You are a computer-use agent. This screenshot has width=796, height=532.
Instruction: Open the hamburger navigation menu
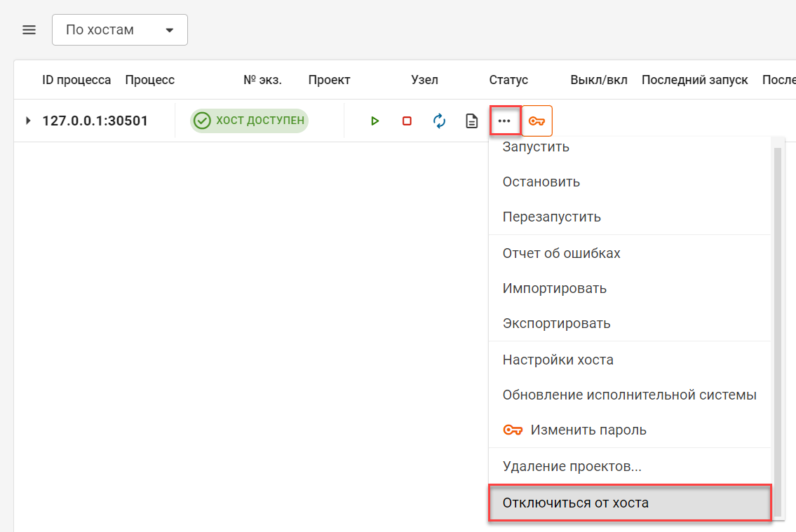point(29,30)
